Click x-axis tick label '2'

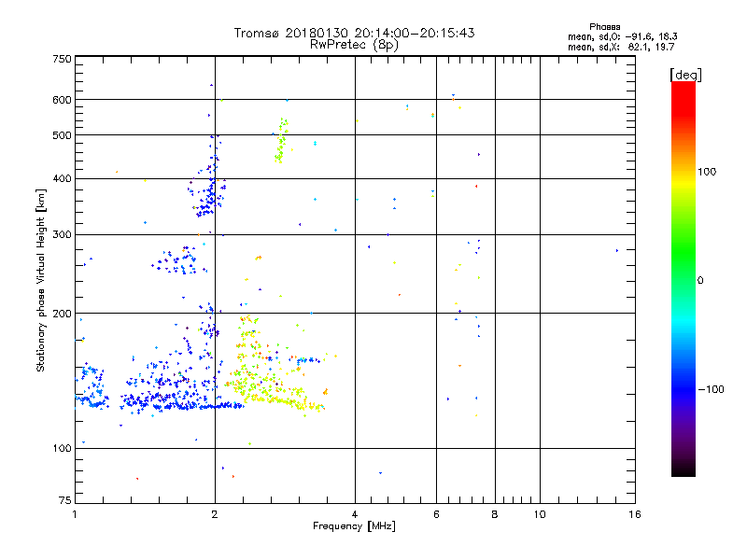pyautogui.click(x=215, y=514)
